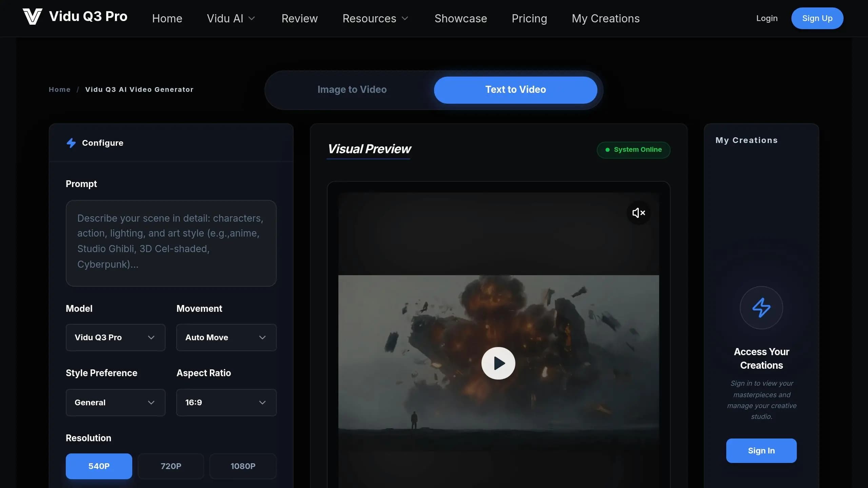The height and width of the screenshot is (488, 868).
Task: Click the Sign In button in My Creations
Action: (x=761, y=451)
